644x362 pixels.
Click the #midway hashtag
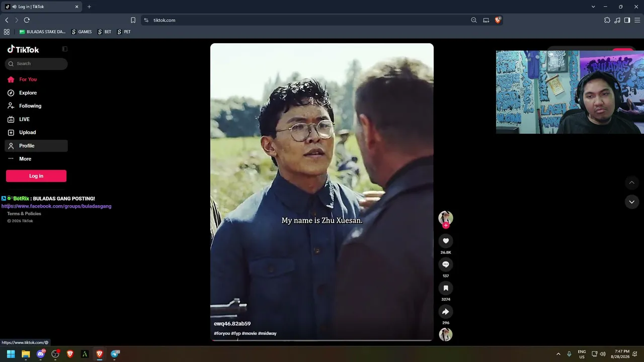[x=267, y=333]
